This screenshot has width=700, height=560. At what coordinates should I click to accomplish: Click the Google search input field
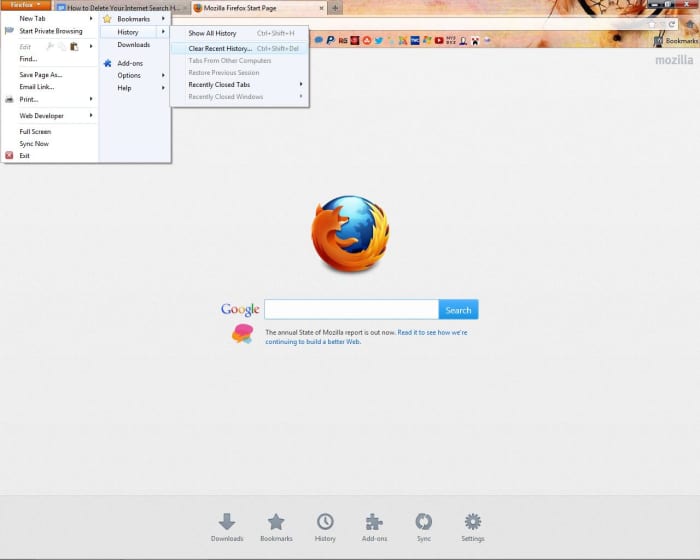click(x=351, y=309)
